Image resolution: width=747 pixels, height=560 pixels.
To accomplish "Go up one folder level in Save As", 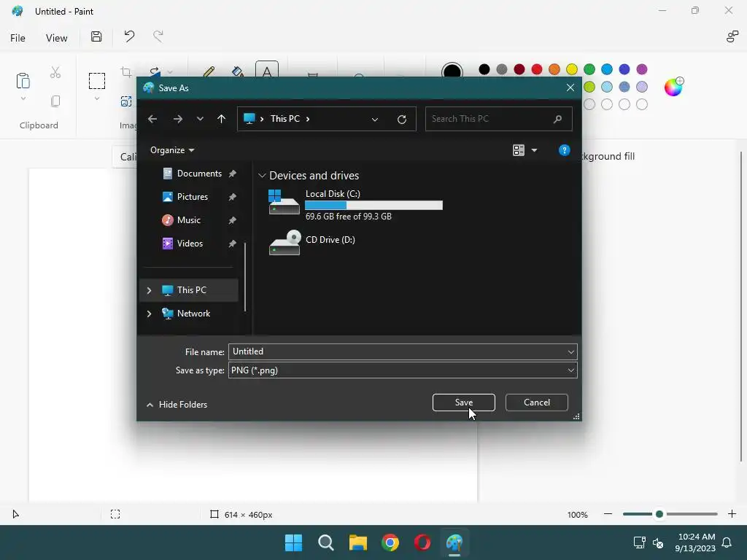I will [x=221, y=119].
